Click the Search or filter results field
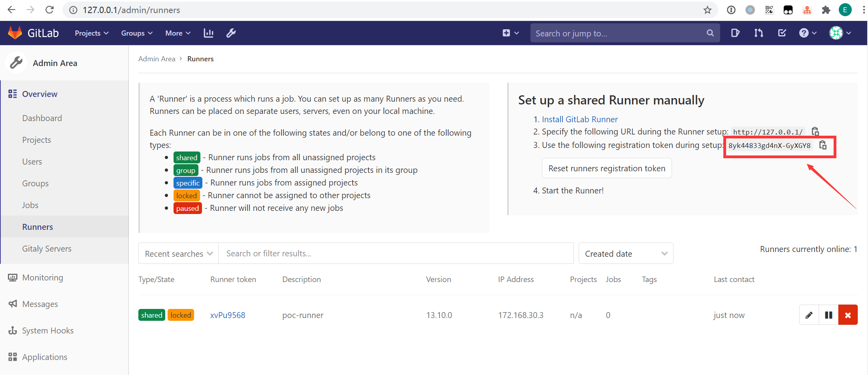The image size is (868, 375). [395, 254]
